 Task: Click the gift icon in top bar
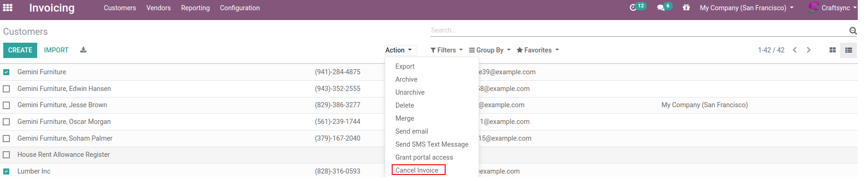(686, 7)
